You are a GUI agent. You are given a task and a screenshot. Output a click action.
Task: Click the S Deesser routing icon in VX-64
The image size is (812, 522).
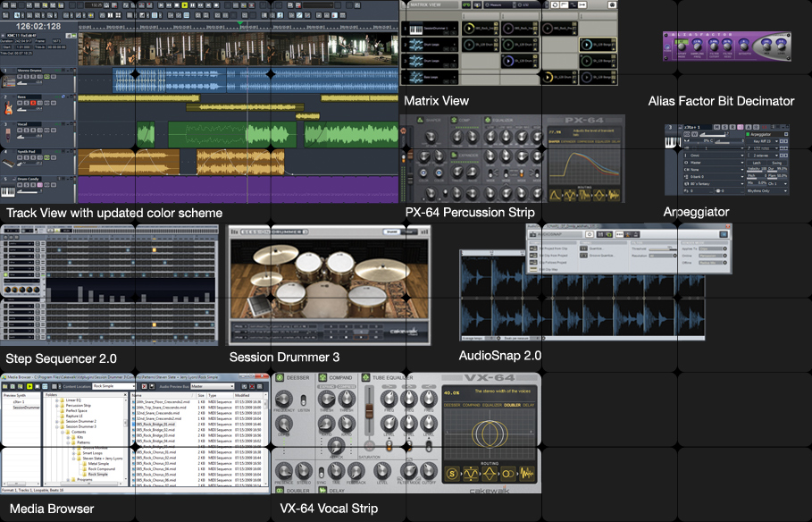(x=452, y=473)
